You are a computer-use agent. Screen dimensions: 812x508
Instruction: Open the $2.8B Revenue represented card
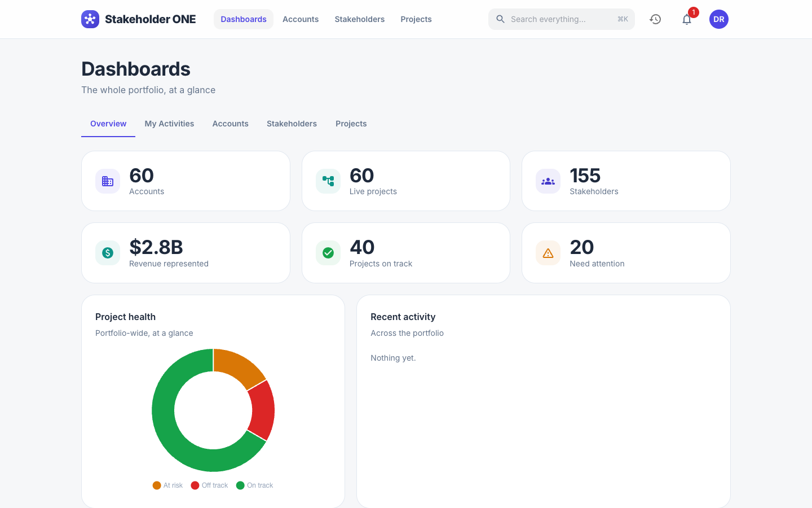[x=186, y=253]
